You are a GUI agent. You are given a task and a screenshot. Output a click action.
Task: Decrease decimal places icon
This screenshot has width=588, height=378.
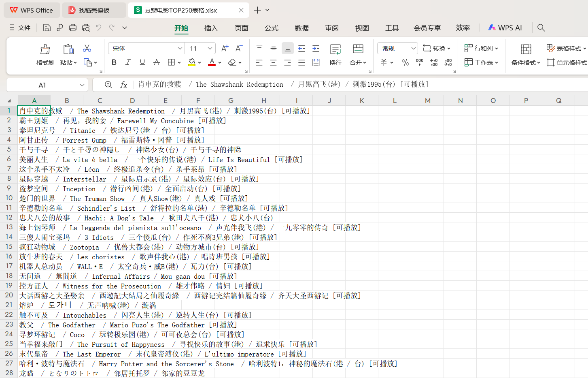coord(448,62)
